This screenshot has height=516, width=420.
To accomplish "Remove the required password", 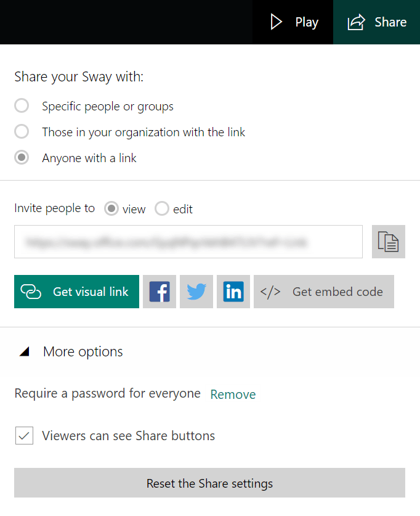I will (233, 395).
